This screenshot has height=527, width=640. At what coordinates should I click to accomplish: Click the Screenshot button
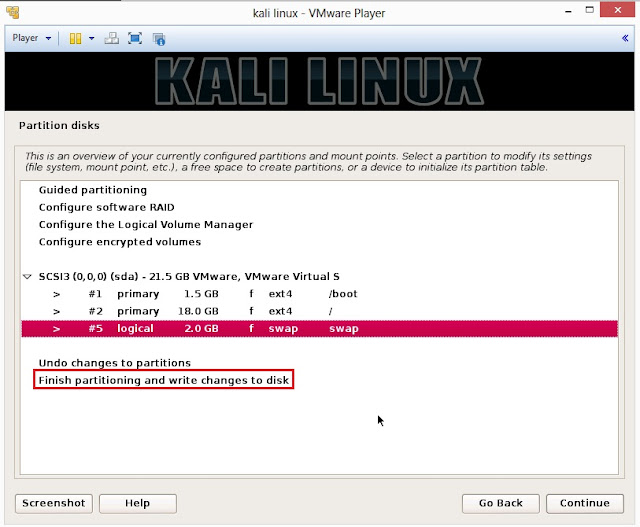[x=54, y=503]
